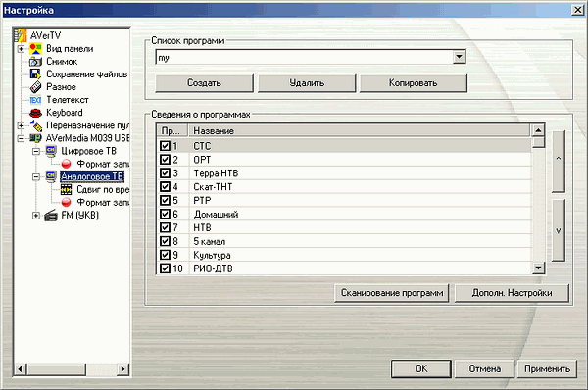Click the Название column header
This screenshot has width=588, height=390.
360,130
